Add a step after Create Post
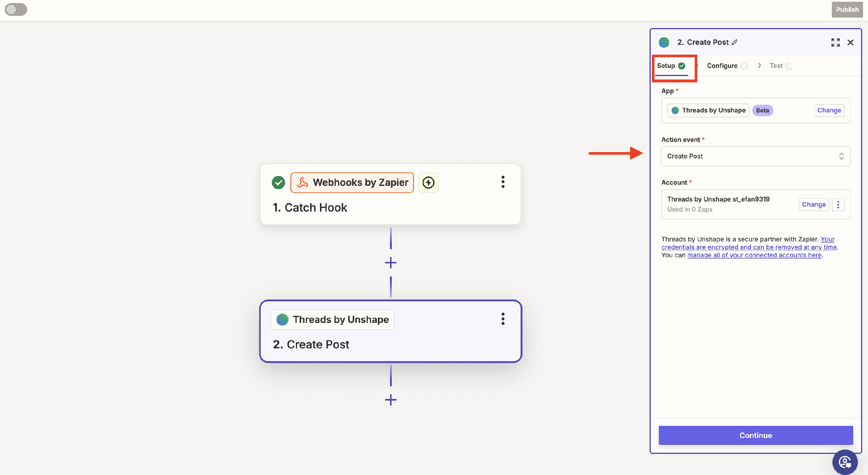The width and height of the screenshot is (868, 475). 391,400
